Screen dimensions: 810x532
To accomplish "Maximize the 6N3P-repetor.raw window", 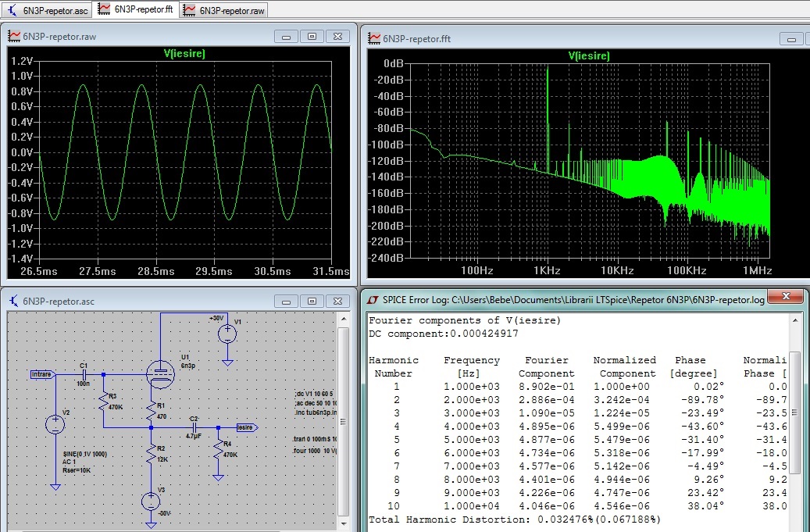I will point(312,37).
